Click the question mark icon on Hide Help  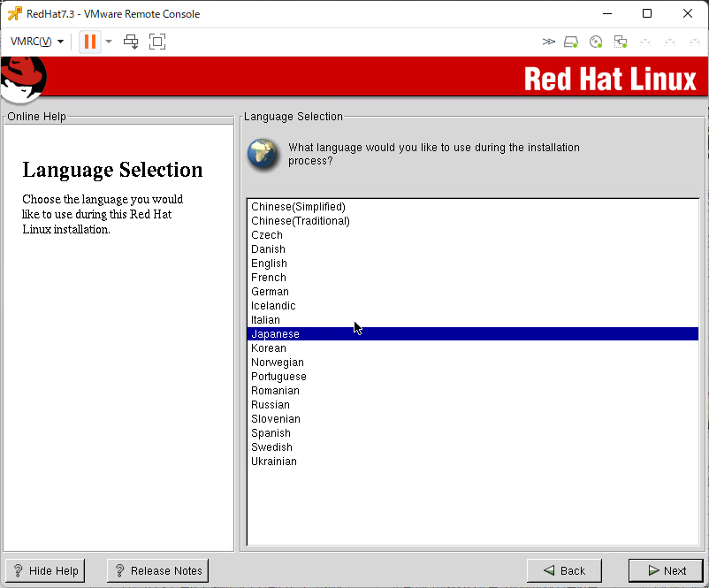point(18,571)
